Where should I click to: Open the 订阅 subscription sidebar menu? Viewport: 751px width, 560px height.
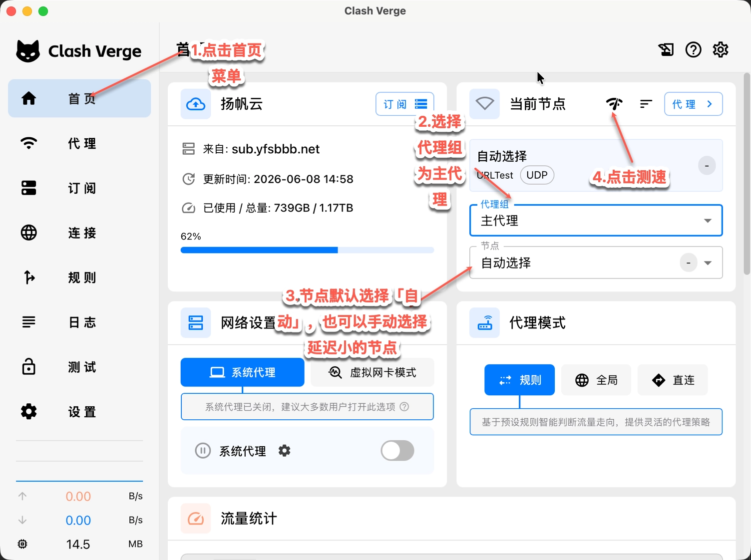coord(79,188)
